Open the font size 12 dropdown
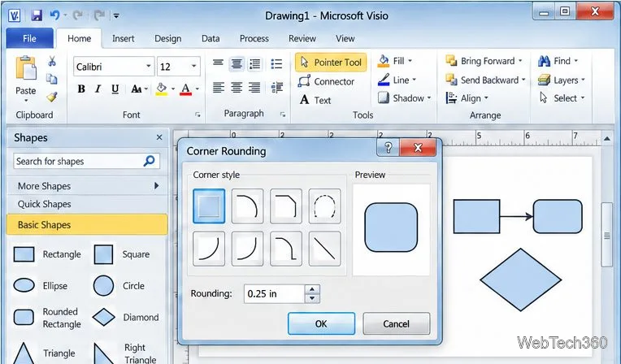This screenshot has width=621, height=364. pos(193,66)
